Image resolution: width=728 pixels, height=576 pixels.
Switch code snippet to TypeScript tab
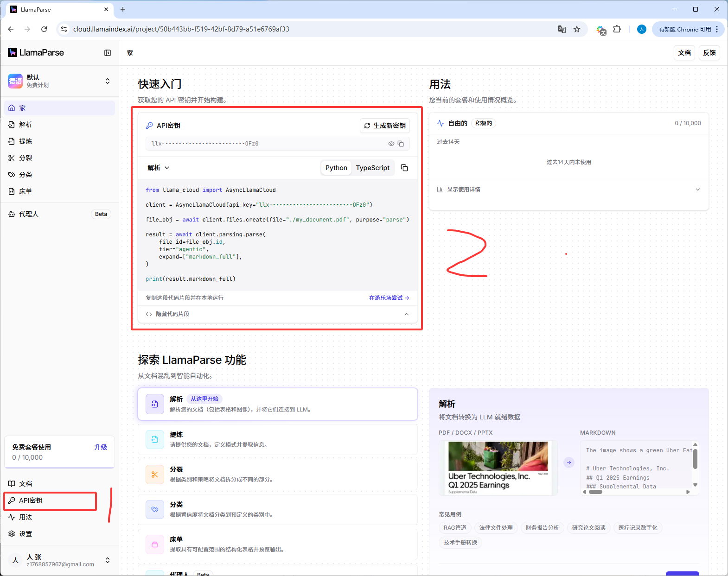(x=373, y=168)
